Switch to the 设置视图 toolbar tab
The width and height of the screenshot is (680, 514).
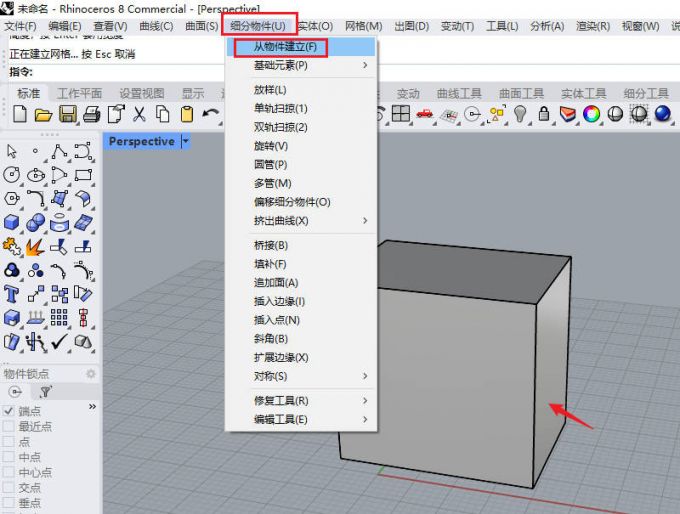[x=142, y=93]
